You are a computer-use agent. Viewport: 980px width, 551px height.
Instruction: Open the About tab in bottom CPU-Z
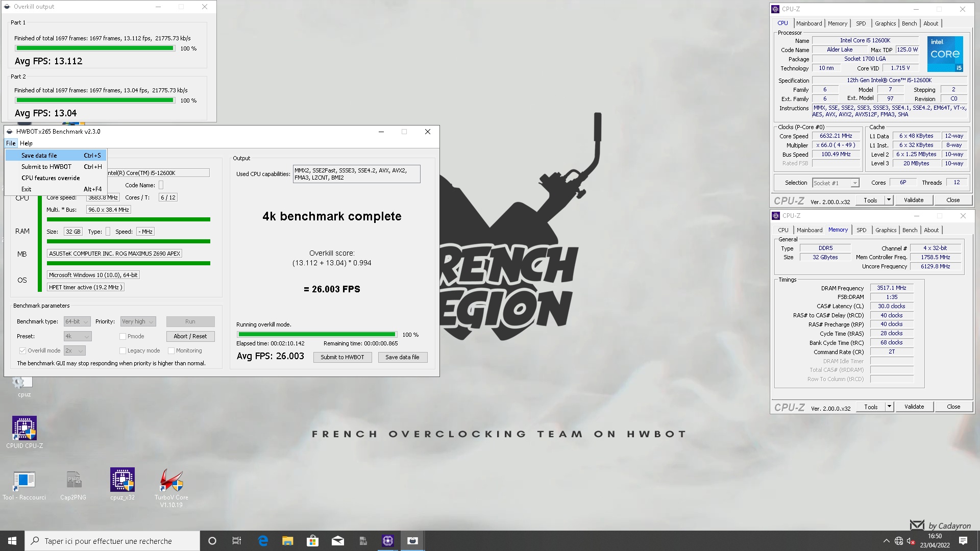931,230
